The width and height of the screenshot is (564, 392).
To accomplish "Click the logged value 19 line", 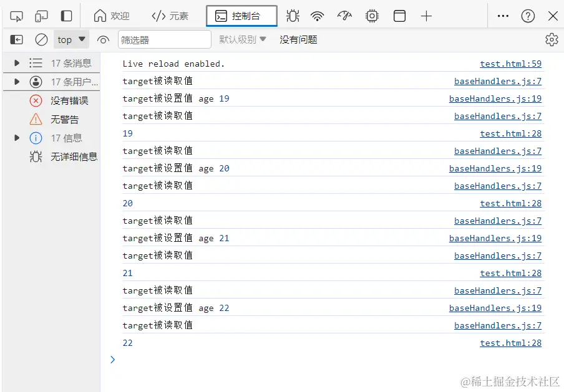I will pos(128,133).
